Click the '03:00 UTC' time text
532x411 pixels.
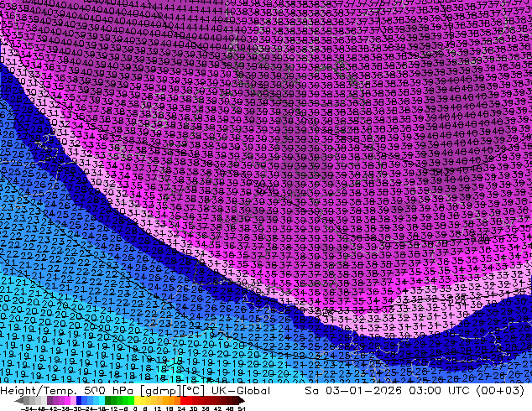[x=439, y=391]
